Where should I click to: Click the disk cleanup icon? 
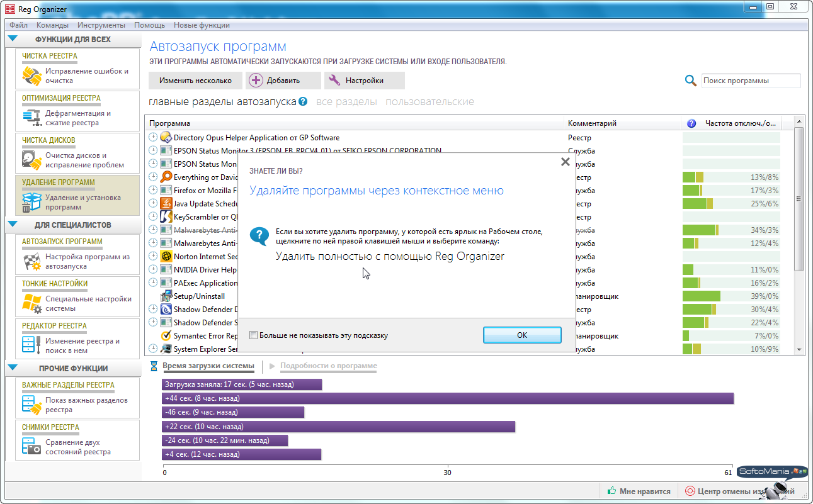pyautogui.click(x=31, y=160)
